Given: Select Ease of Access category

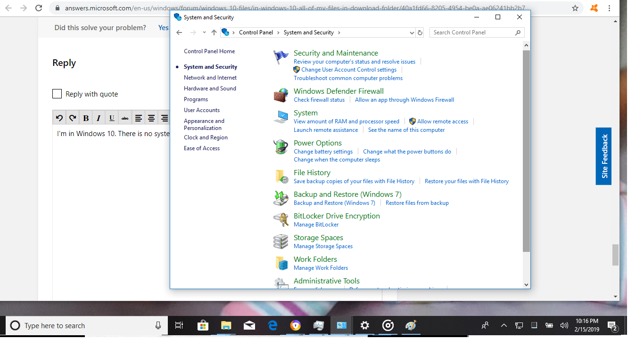Looking at the screenshot, I should click(202, 148).
